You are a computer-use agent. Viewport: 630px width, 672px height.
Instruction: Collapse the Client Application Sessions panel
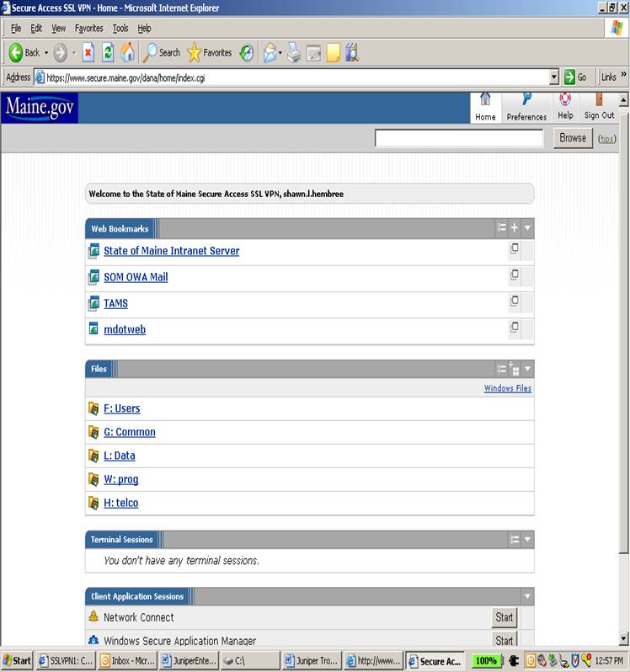point(527,596)
